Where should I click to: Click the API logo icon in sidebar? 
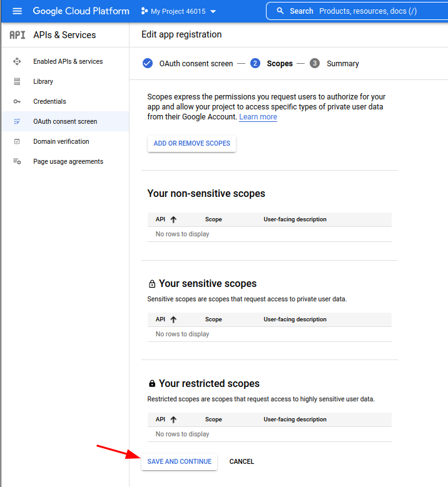pyautogui.click(x=17, y=35)
